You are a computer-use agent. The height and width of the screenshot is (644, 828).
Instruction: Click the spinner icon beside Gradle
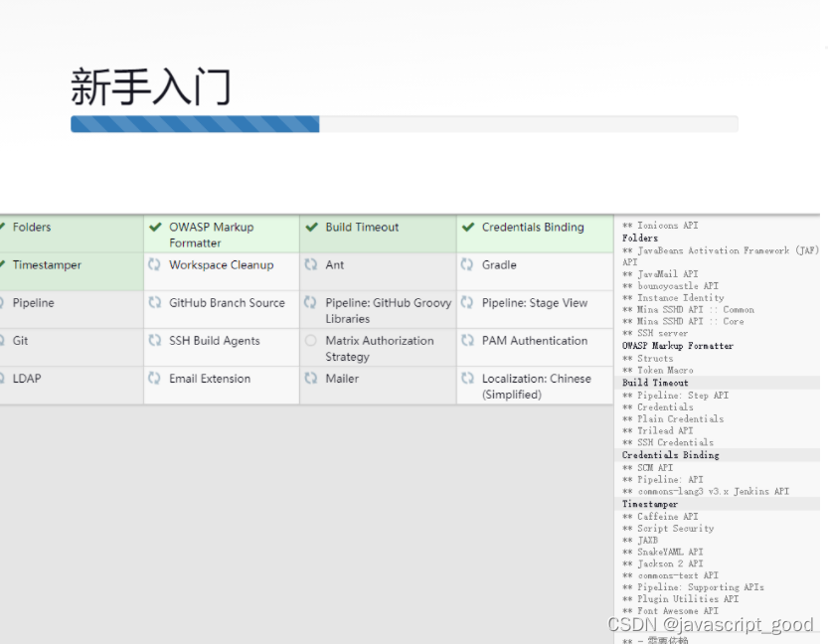point(467,264)
